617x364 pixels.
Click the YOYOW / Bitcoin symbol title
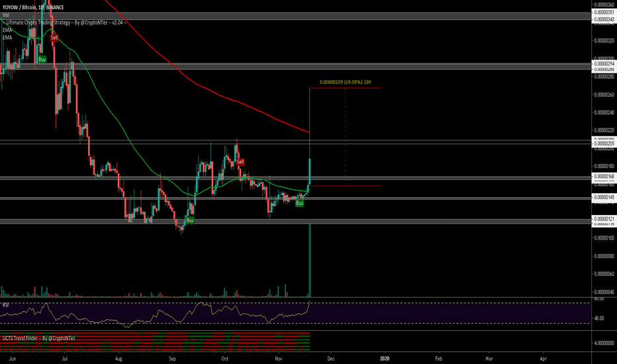tap(33, 7)
